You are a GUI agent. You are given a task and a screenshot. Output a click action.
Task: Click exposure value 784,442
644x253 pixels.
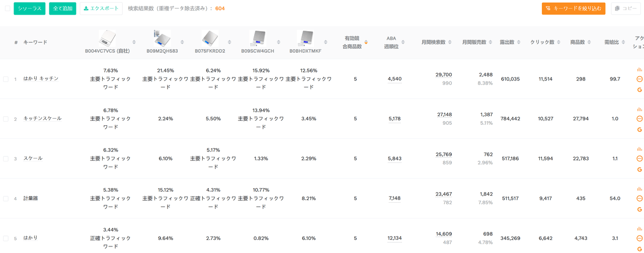[x=510, y=119]
